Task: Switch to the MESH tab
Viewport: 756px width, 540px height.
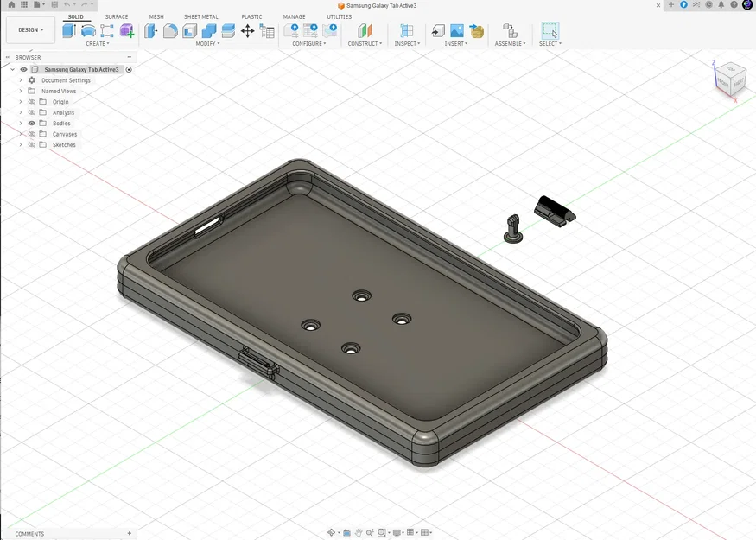Action: [156, 16]
